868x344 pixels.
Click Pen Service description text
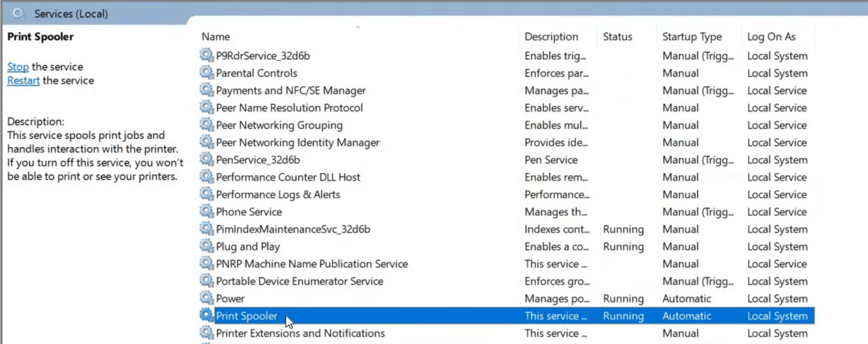pyautogui.click(x=551, y=160)
